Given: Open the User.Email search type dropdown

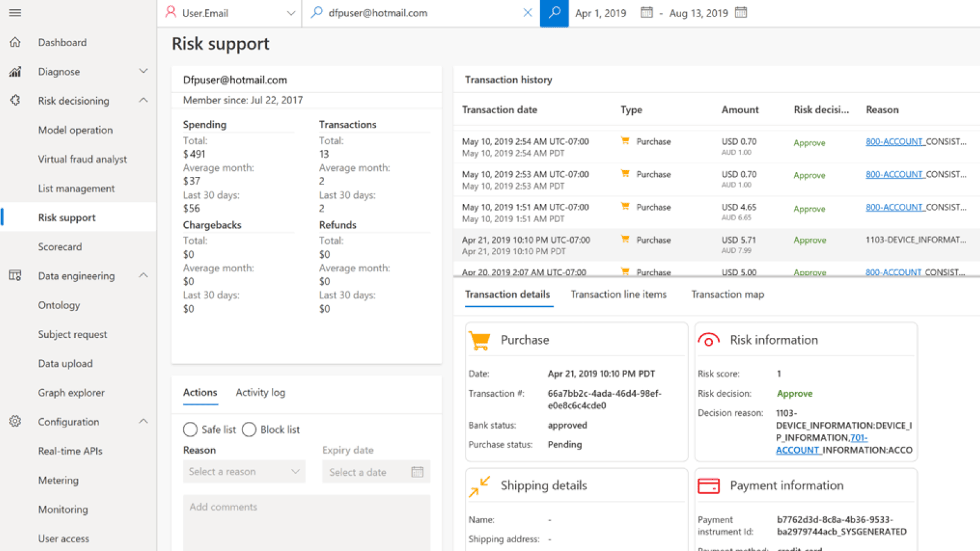Looking at the screenshot, I should pos(291,13).
